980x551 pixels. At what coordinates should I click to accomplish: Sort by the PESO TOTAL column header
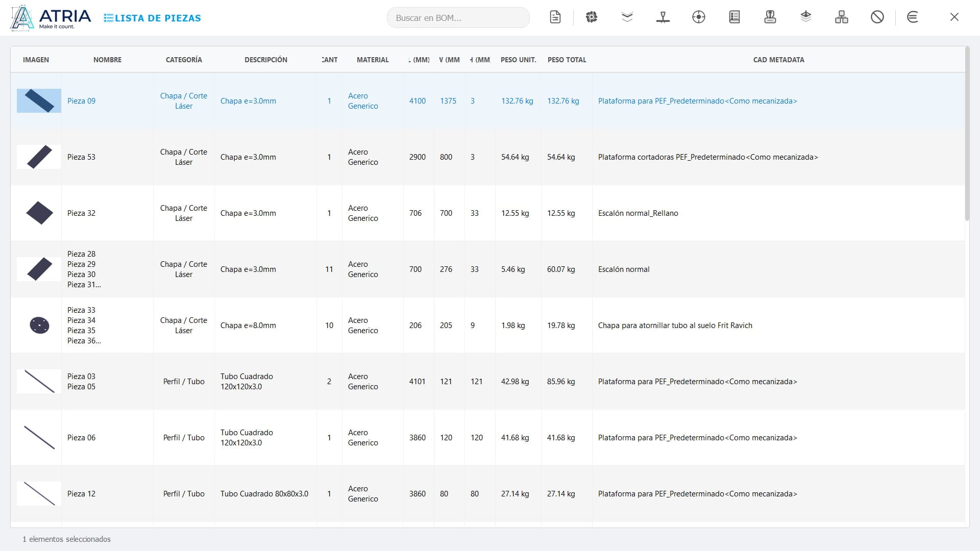(567, 60)
